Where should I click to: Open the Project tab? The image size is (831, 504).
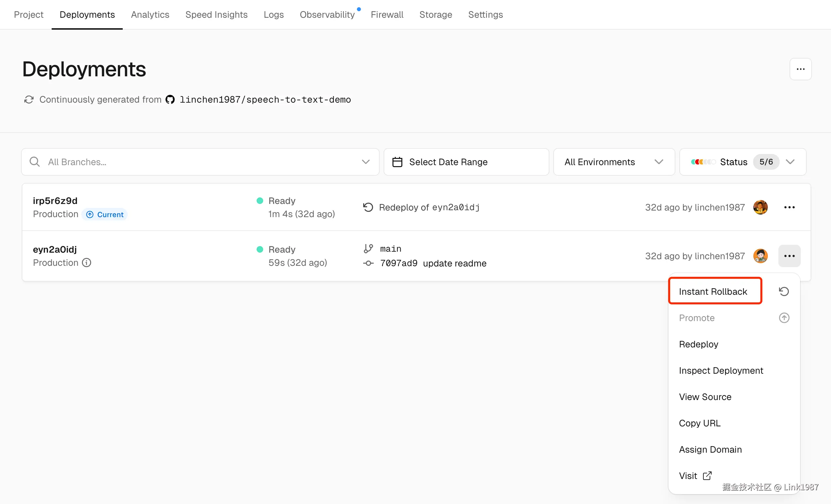tap(29, 14)
